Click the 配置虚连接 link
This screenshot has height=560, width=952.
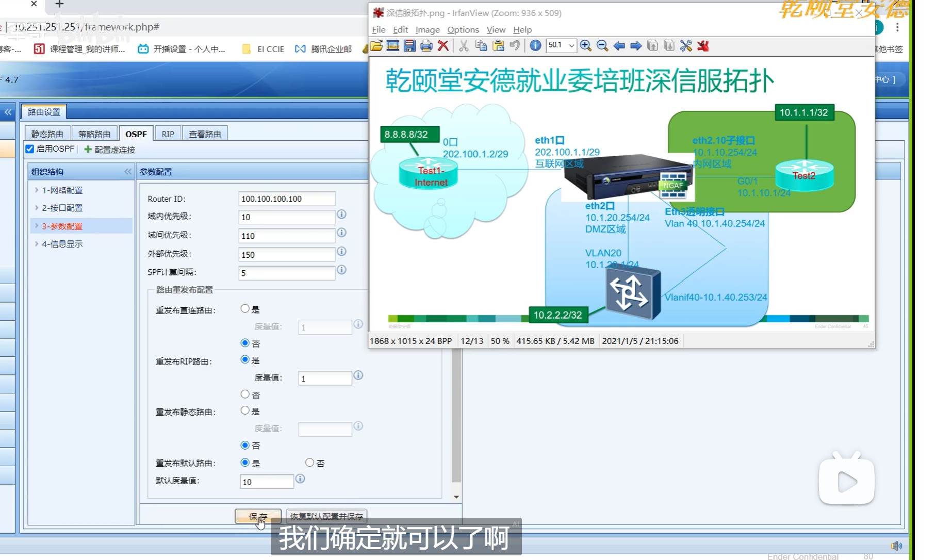click(x=110, y=150)
